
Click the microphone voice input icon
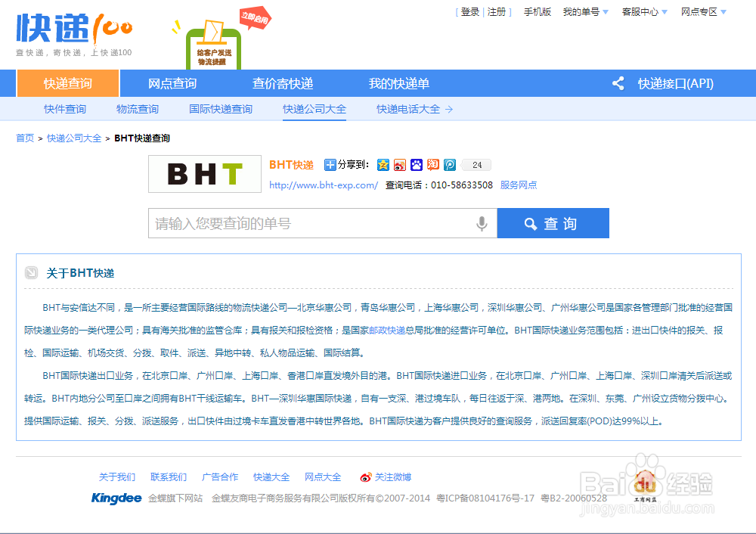[482, 223]
